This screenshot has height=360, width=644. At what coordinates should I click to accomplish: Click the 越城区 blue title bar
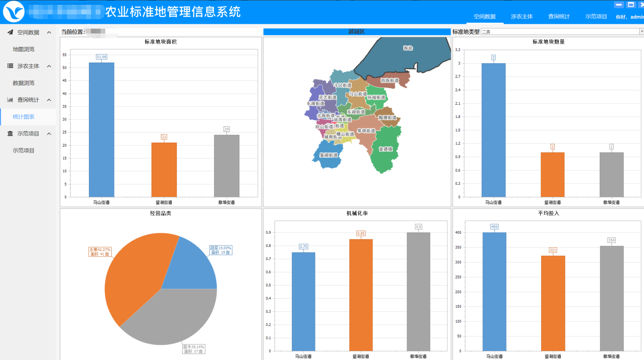pos(357,32)
